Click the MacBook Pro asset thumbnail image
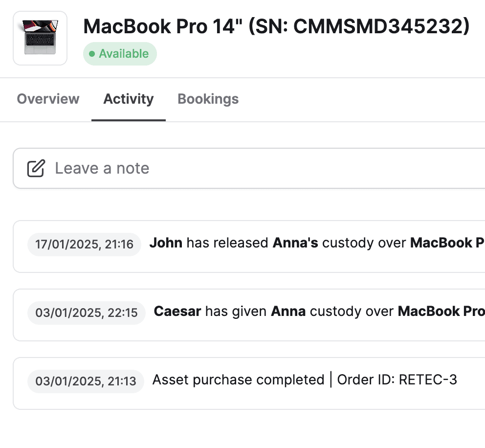The image size is (485, 448). [x=40, y=38]
